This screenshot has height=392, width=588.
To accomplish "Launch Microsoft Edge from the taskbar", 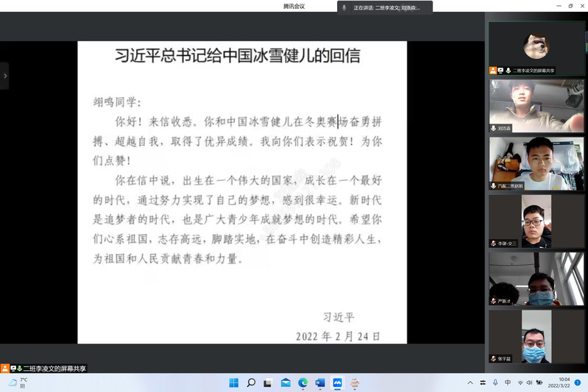I will [x=302, y=383].
